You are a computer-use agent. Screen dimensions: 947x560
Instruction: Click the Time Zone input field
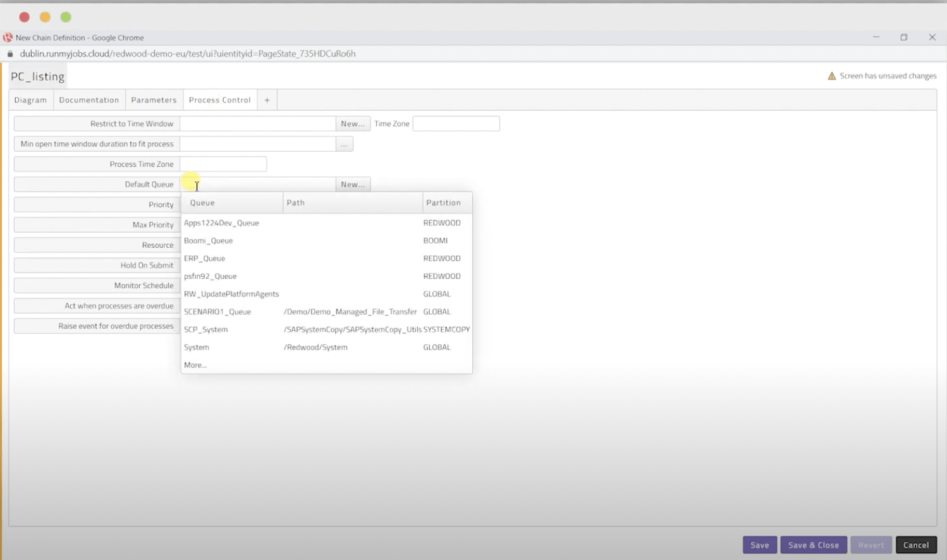456,123
